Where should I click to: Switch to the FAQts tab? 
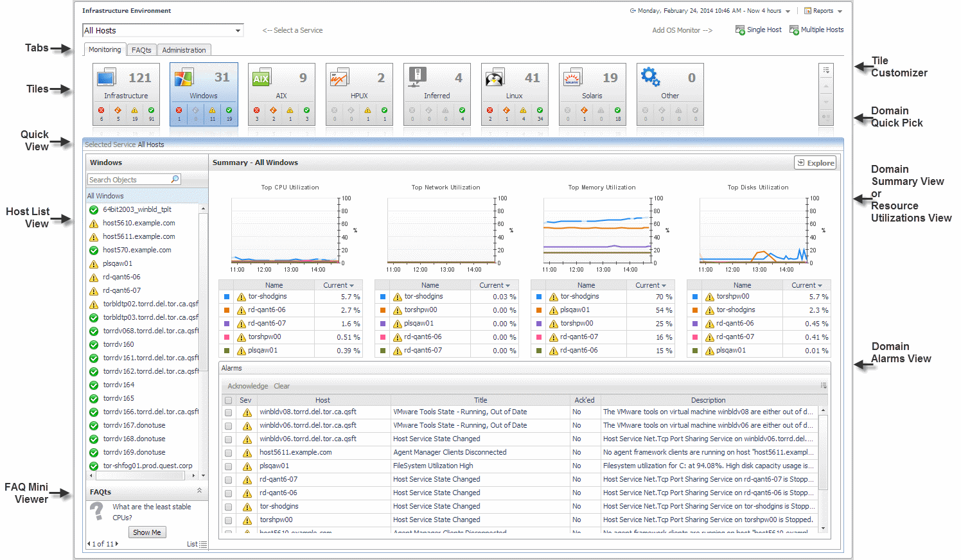coord(141,50)
